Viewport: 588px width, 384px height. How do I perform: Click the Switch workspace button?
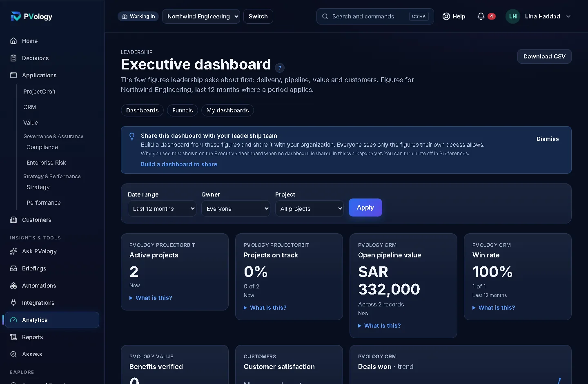pos(258,16)
